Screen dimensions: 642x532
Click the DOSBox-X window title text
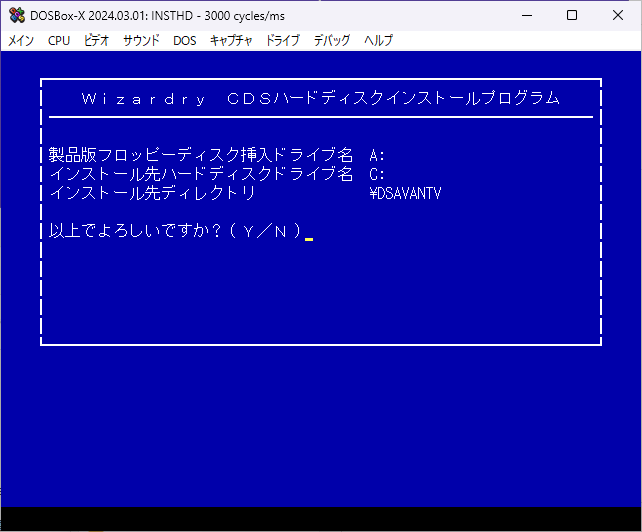[x=158, y=16]
